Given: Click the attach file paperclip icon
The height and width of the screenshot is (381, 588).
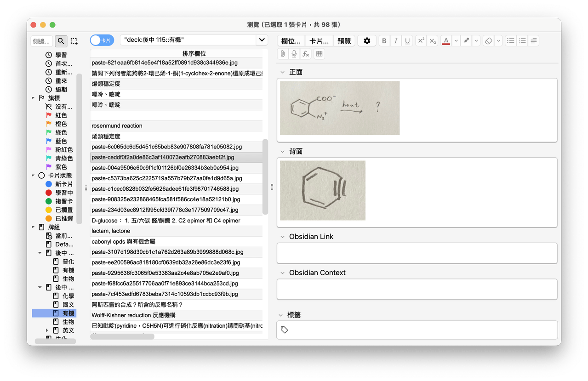Looking at the screenshot, I should tap(283, 54).
